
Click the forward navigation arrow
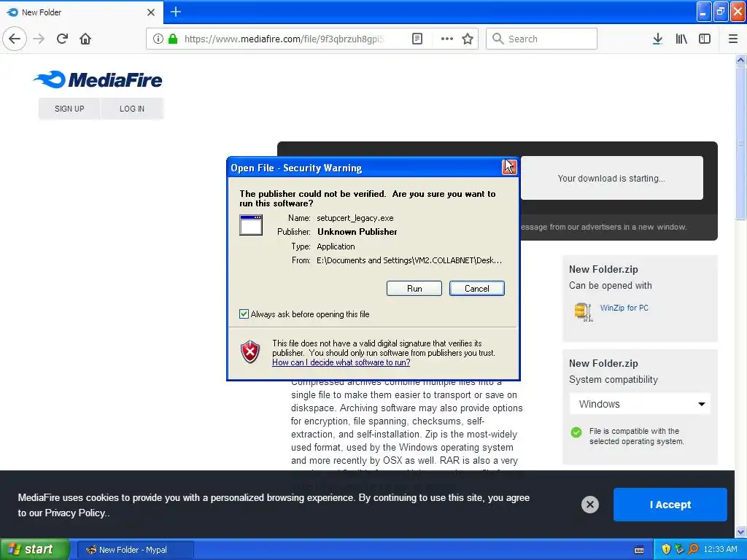pyautogui.click(x=39, y=39)
